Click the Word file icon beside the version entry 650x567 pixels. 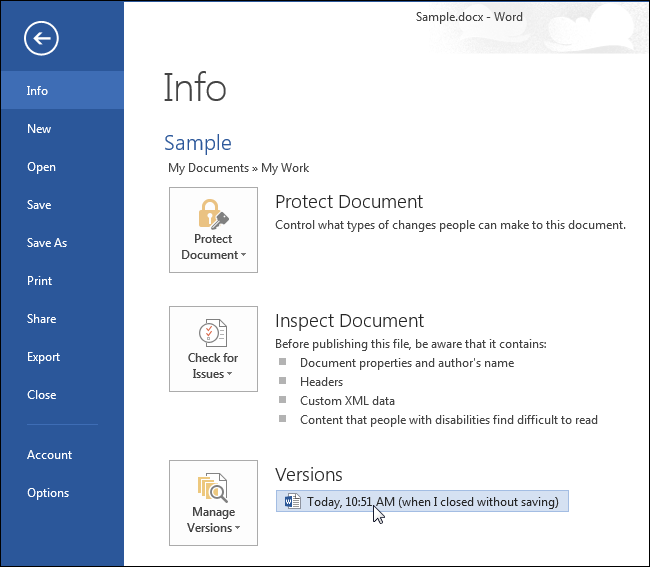click(x=293, y=502)
